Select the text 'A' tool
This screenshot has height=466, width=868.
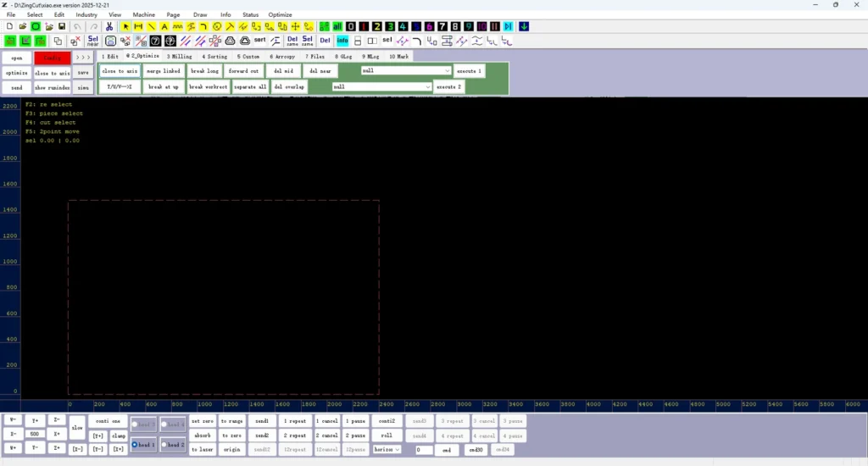click(x=164, y=26)
